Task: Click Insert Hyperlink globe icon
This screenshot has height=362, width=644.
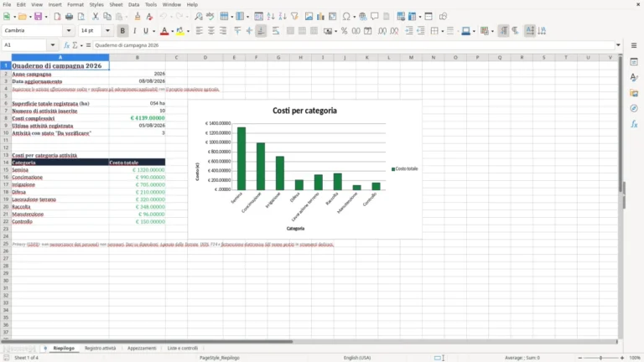Action: pyautogui.click(x=362, y=17)
